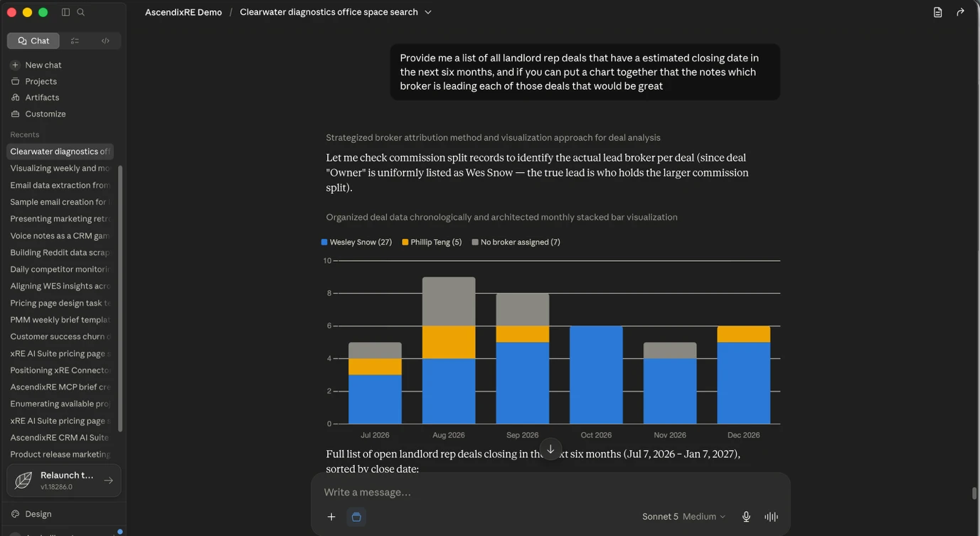Click the chat title Clearwater diagnostics office space search

[329, 12]
